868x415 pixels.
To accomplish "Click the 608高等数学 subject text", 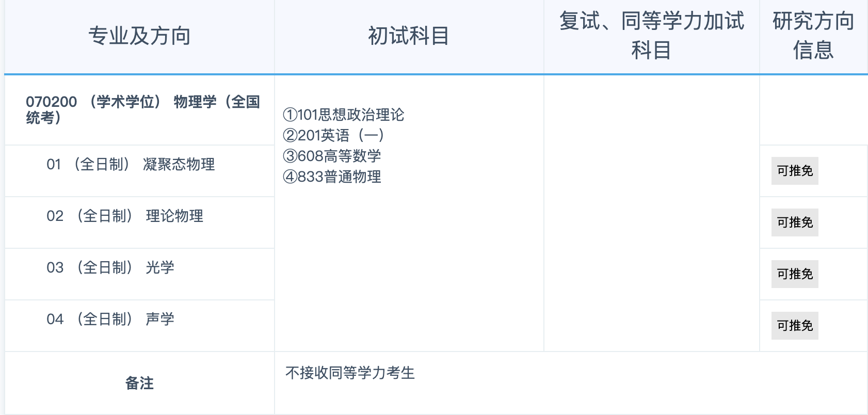I will tap(332, 156).
